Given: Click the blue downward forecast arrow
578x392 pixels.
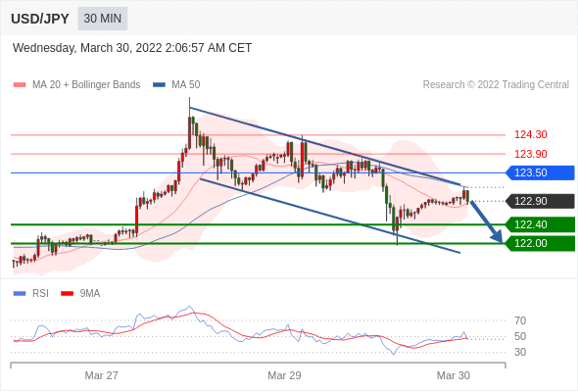Looking at the screenshot, I should tap(487, 221).
